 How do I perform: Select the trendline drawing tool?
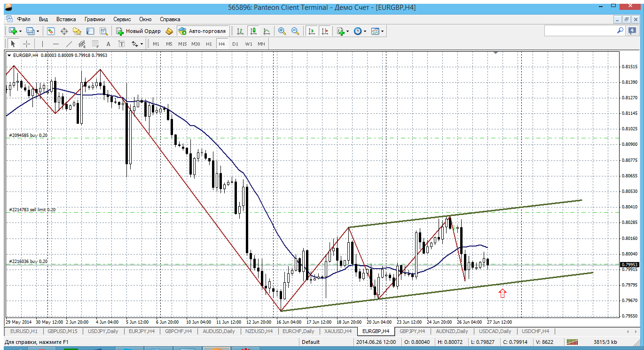point(69,44)
